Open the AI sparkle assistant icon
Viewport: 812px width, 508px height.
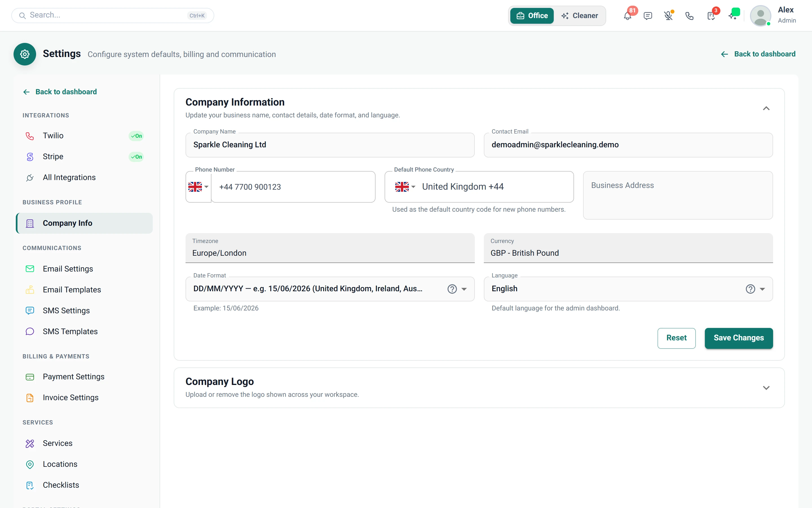click(x=732, y=16)
